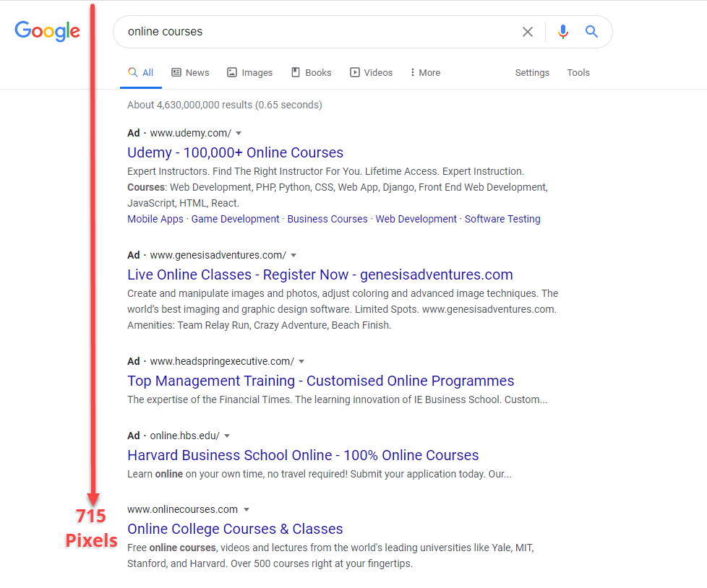Click the online.hbs.edu/ ad URL

pos(185,436)
